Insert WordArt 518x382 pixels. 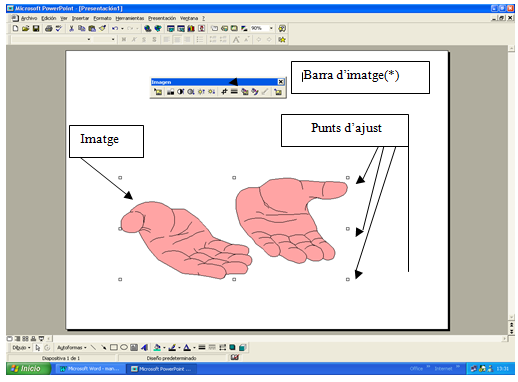144,348
